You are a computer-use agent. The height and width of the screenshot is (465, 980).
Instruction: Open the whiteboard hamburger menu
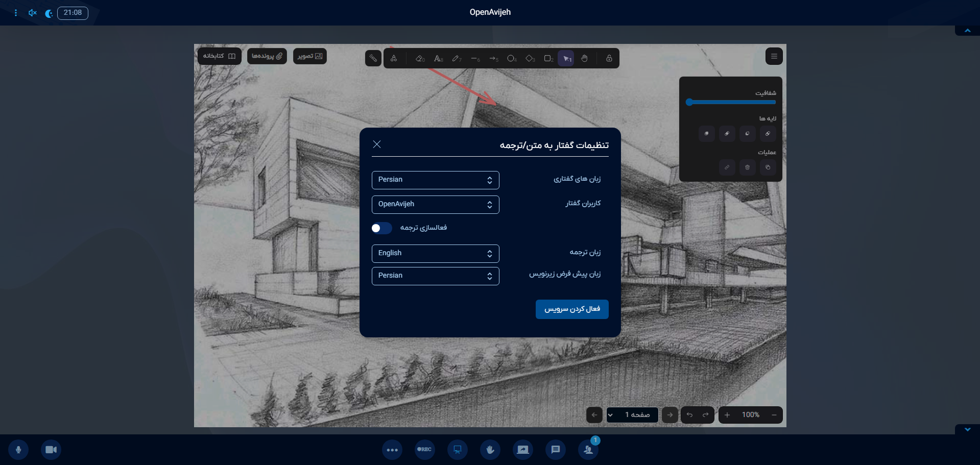pos(774,56)
